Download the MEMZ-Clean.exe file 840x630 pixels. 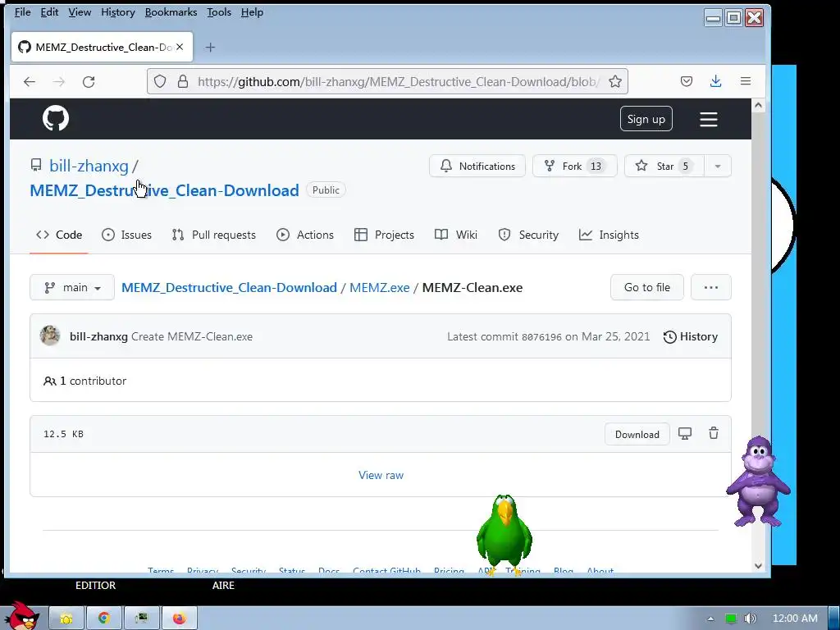pyautogui.click(x=637, y=434)
